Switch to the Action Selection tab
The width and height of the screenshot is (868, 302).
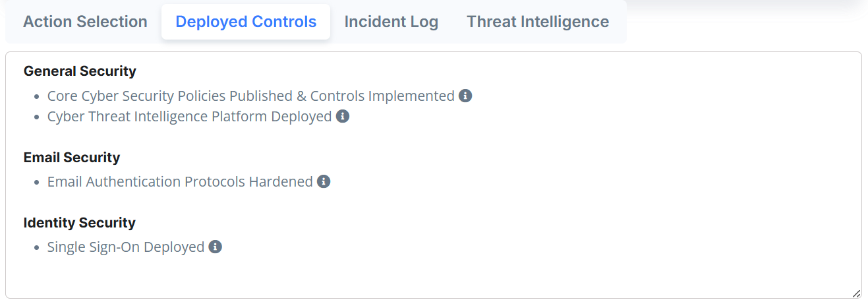[x=85, y=22]
